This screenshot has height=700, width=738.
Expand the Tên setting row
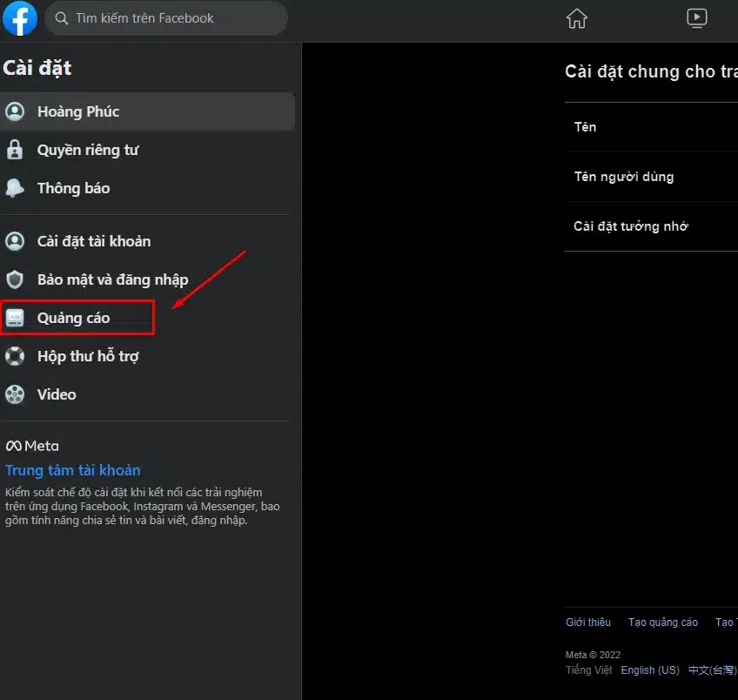click(651, 127)
